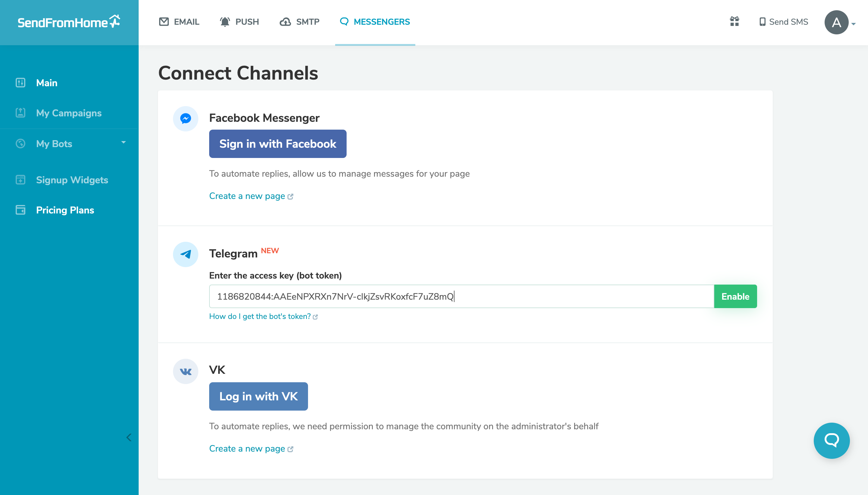868x495 pixels.
Task: Click the MESSENGERS icon
Action: [344, 22]
